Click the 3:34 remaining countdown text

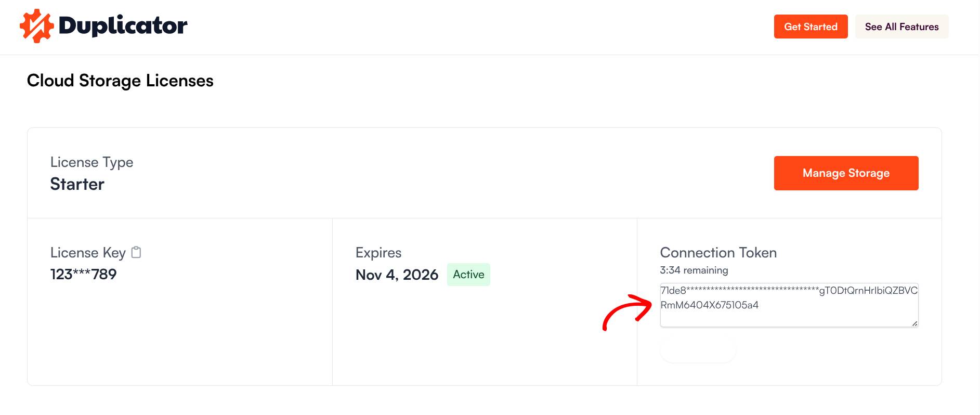point(694,270)
